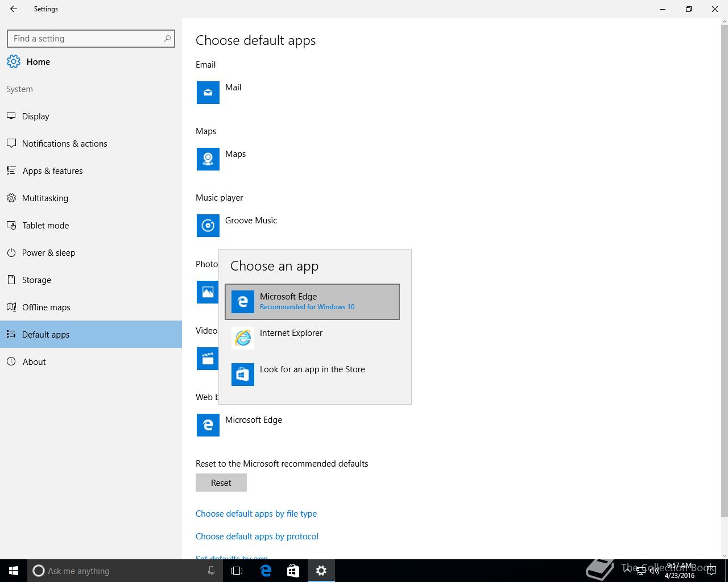Choose Microsoft Edge in Choose an app popup
The width and height of the screenshot is (728, 582).
312,302
